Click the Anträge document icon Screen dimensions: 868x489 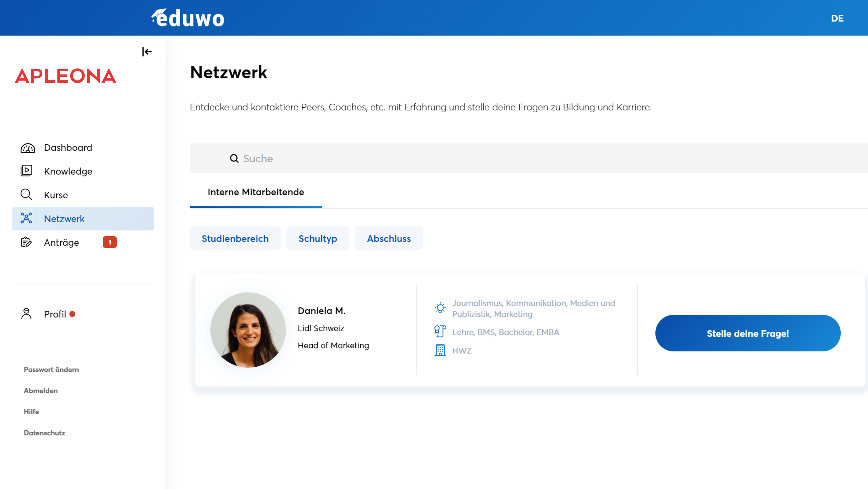click(x=26, y=242)
